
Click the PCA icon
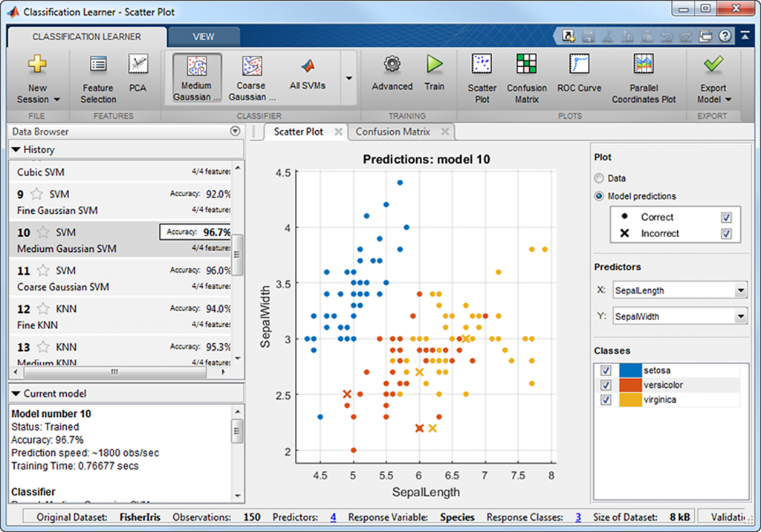click(138, 65)
